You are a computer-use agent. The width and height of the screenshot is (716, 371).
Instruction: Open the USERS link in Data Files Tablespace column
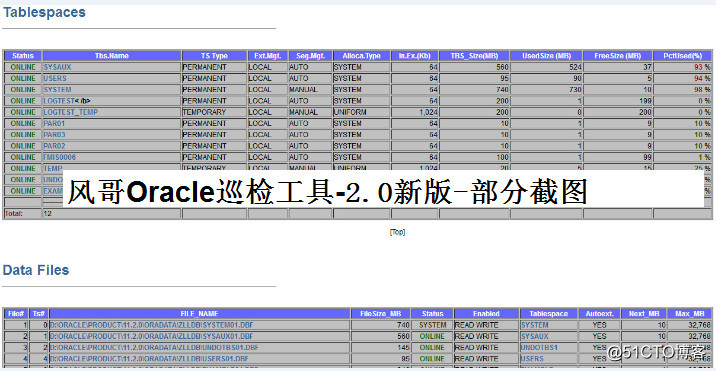pos(532,359)
